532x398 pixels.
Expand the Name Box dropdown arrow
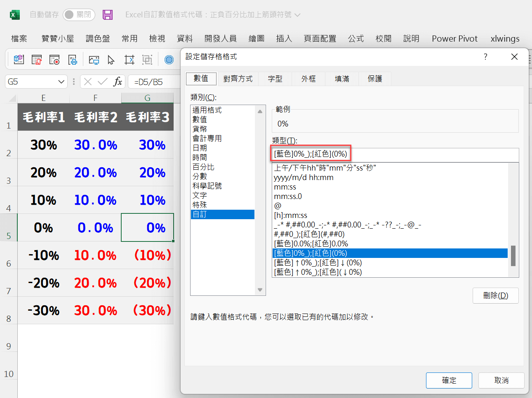pyautogui.click(x=61, y=82)
